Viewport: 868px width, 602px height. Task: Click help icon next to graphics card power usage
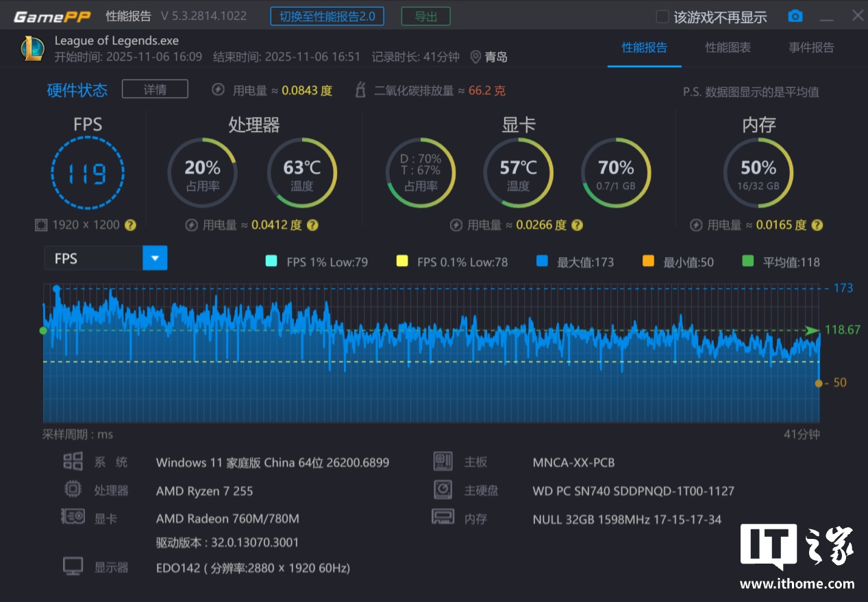point(578,225)
